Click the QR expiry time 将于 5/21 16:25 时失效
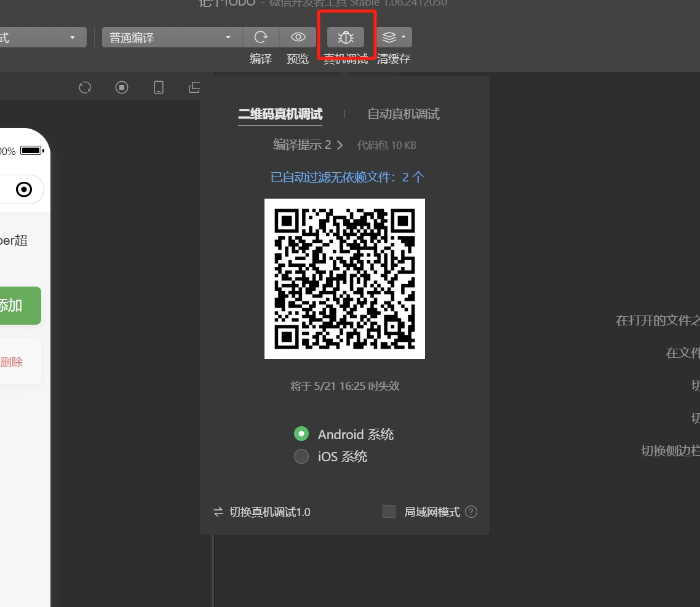 (344, 386)
